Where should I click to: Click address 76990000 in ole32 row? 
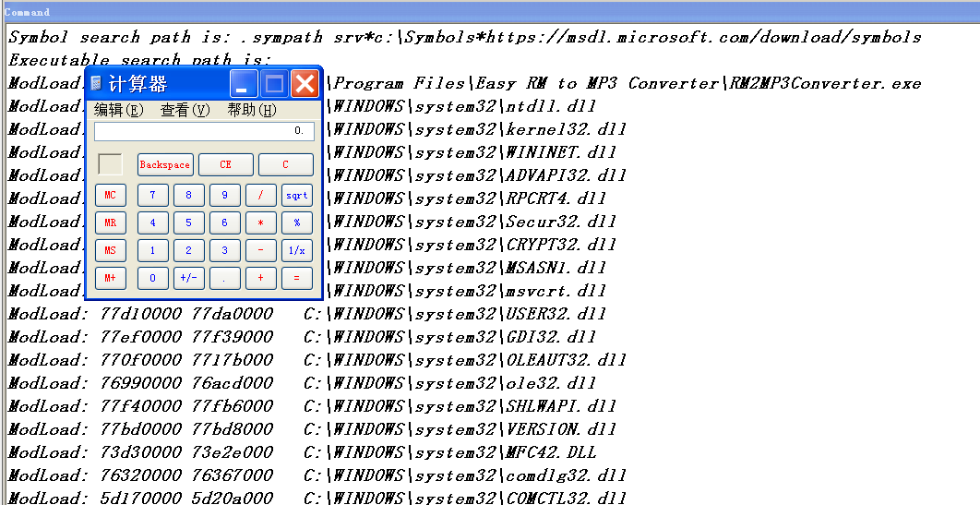[x=141, y=383]
